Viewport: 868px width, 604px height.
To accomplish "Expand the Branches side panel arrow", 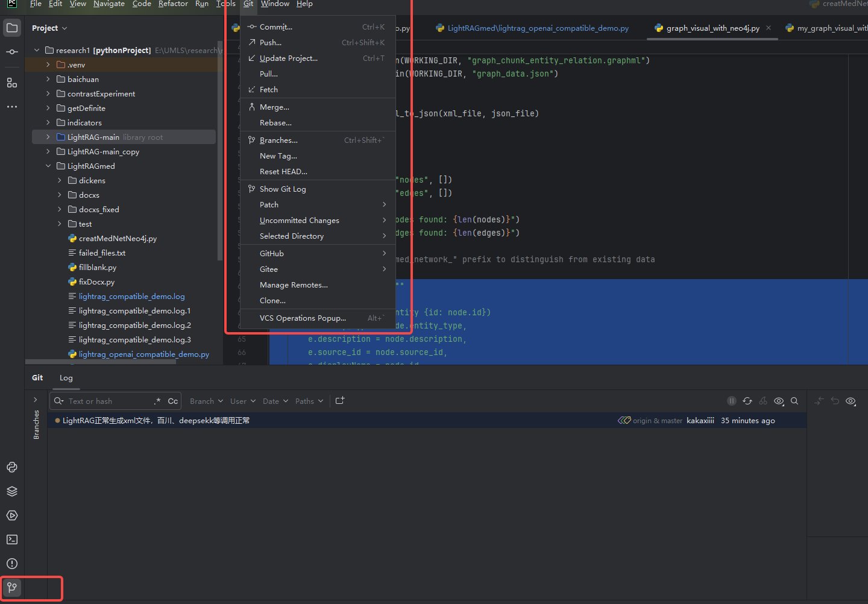I will click(36, 400).
